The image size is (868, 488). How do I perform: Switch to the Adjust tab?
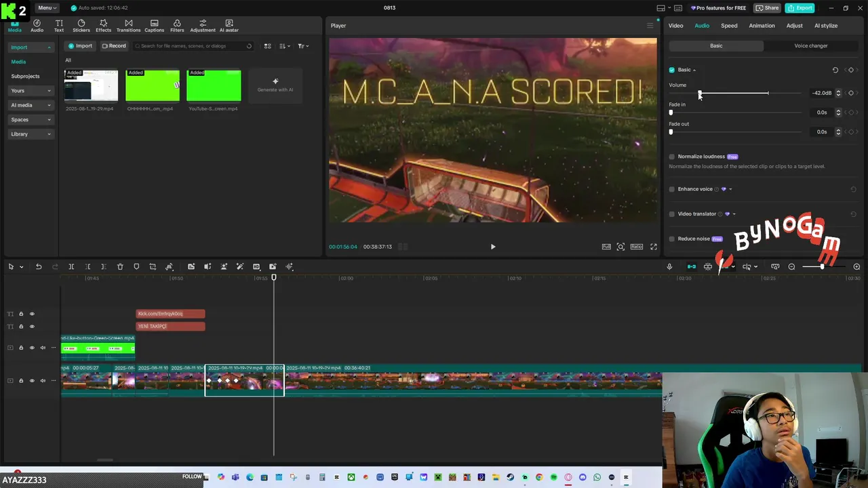click(794, 26)
